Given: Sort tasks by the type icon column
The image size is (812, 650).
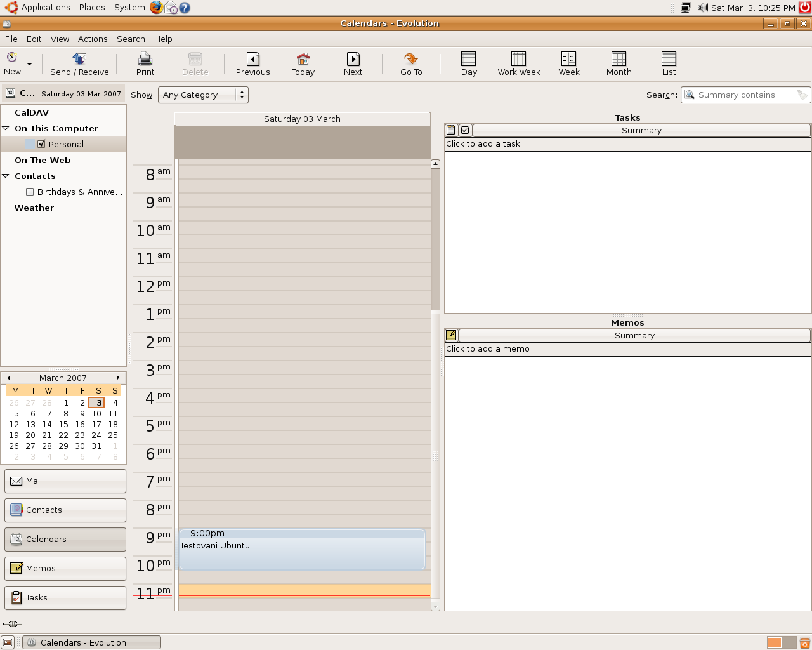Looking at the screenshot, I should tap(451, 130).
